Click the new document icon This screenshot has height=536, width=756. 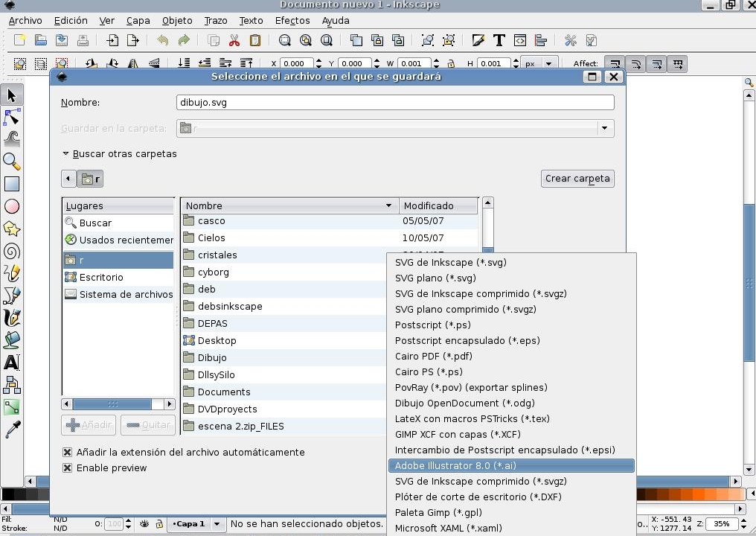tap(20, 40)
